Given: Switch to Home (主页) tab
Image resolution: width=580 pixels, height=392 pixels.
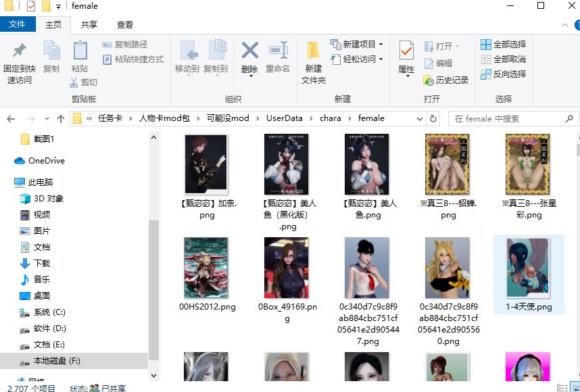Looking at the screenshot, I should click(53, 25).
